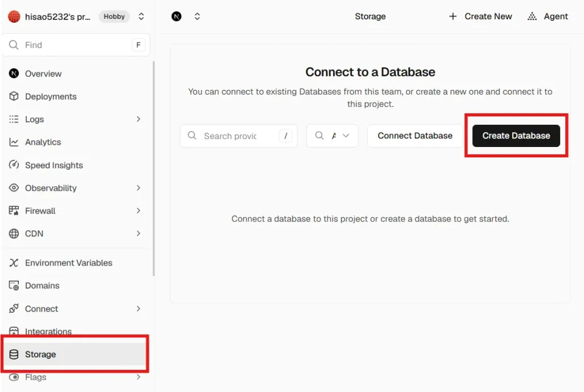The image size is (584, 392).
Task: Expand the Logs submenu arrow
Action: 139,119
